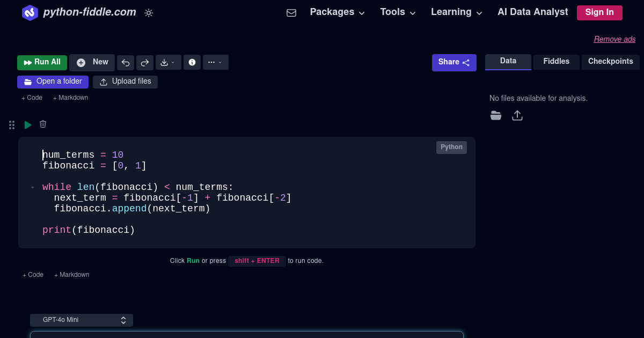The width and height of the screenshot is (644, 338).
Task: Click the Undo icon in the toolbar
Action: click(125, 62)
